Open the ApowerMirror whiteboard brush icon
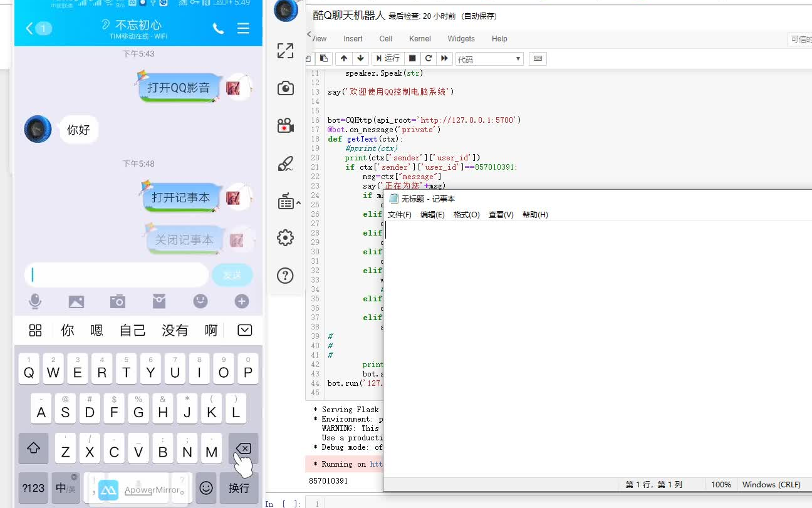This screenshot has width=812, height=508. tap(286, 164)
